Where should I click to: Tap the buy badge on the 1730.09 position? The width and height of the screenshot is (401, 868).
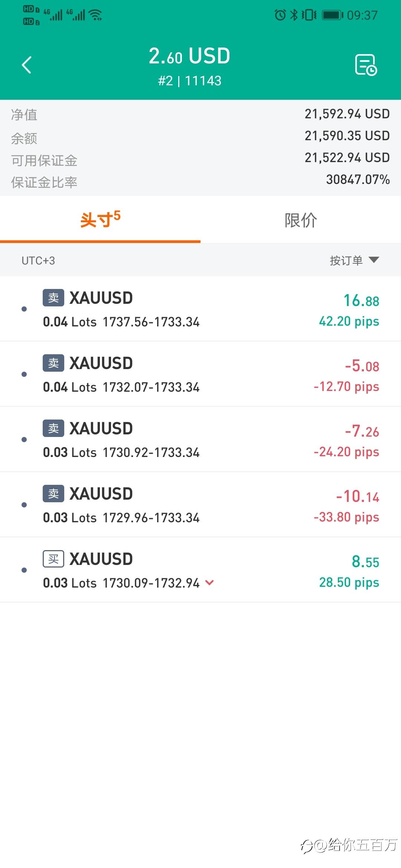pos(53,559)
